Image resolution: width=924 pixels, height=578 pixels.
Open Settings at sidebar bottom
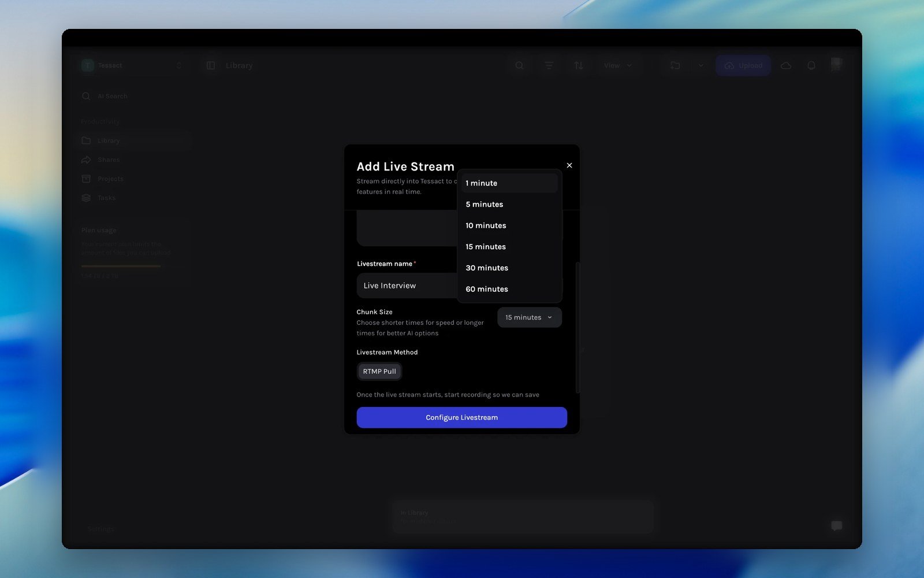click(100, 529)
